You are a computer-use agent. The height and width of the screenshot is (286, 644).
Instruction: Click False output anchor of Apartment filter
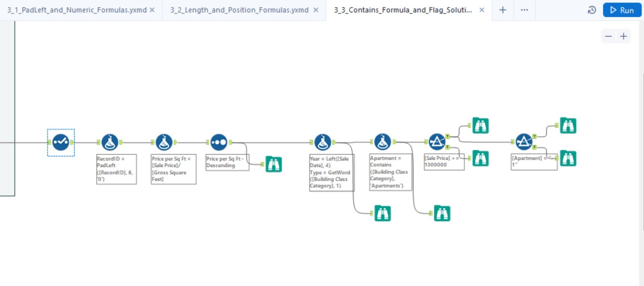tap(535, 147)
